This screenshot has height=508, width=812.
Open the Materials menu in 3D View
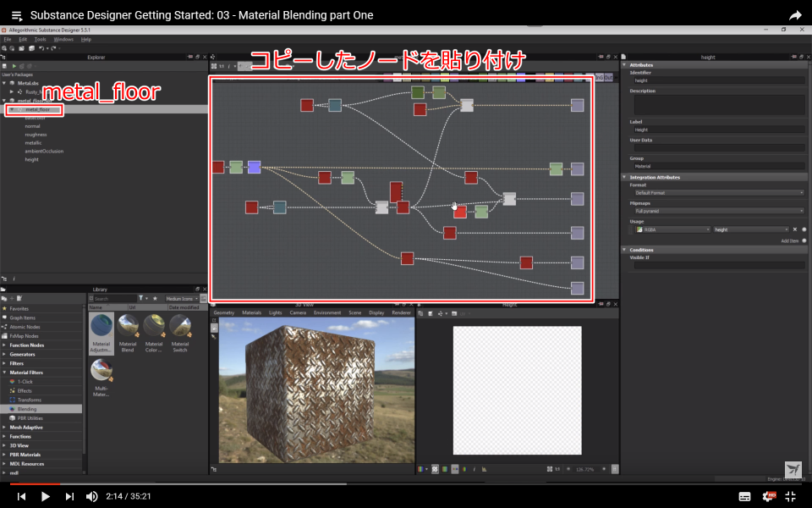coord(252,312)
